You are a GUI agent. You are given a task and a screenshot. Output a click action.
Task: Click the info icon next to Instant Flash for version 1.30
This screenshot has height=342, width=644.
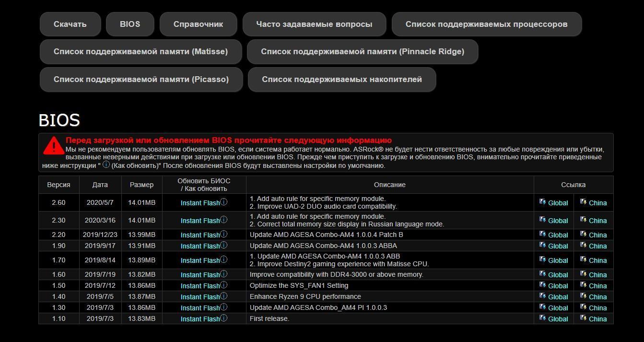click(223, 307)
